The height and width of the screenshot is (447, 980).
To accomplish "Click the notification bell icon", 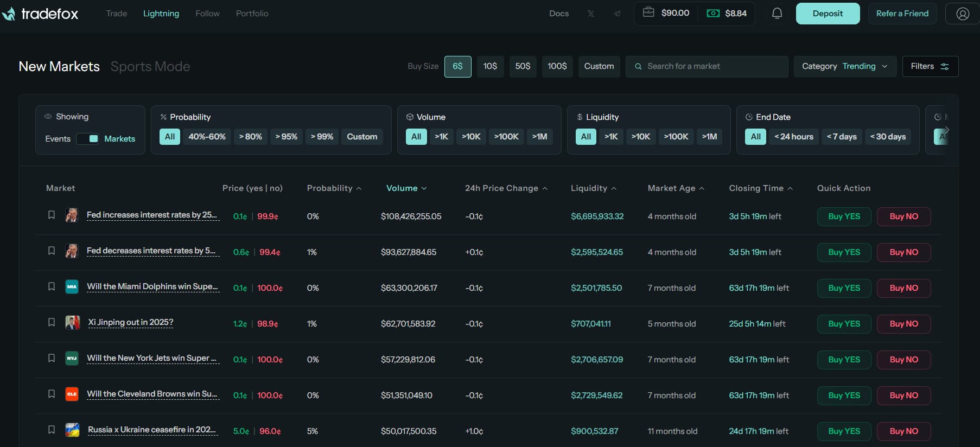I will coord(777,14).
